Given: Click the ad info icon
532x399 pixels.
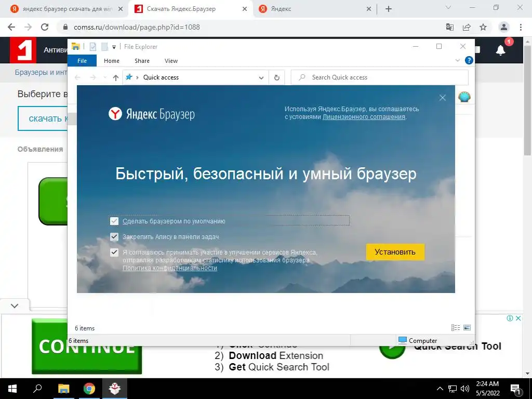Looking at the screenshot, I should 510,318.
